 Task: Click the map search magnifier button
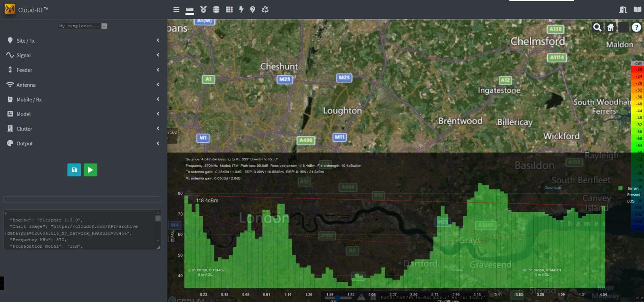597,27
